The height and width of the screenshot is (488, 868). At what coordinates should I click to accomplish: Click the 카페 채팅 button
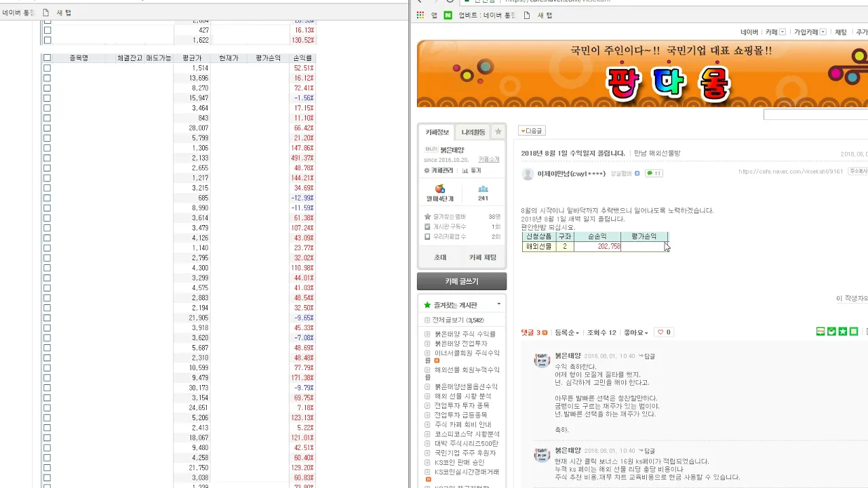pos(483,258)
